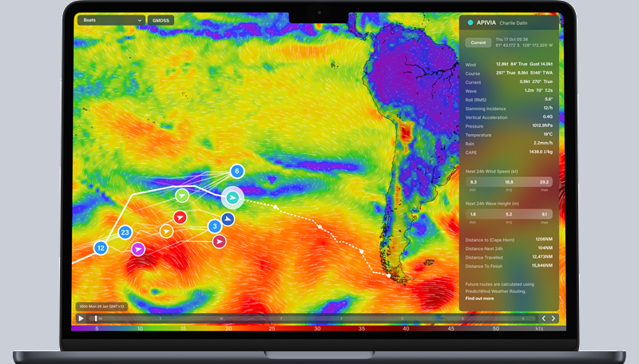Open the Boats dropdown
639x364 pixels.
[111, 20]
